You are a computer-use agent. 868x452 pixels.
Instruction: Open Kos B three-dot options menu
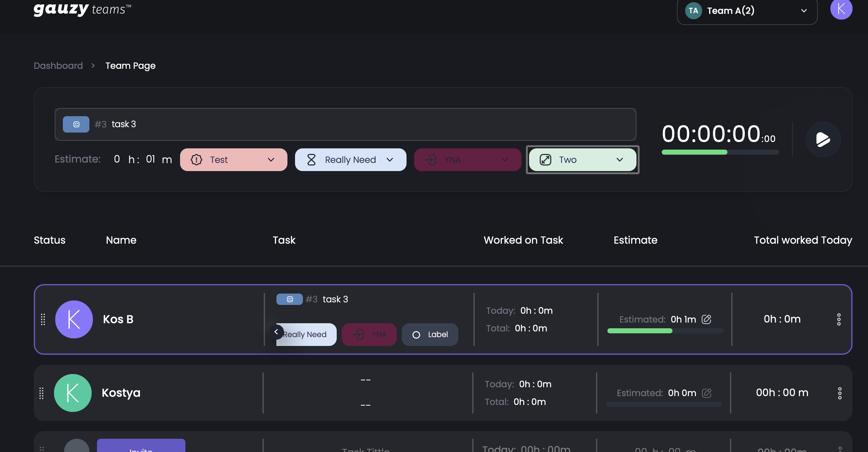[839, 319]
